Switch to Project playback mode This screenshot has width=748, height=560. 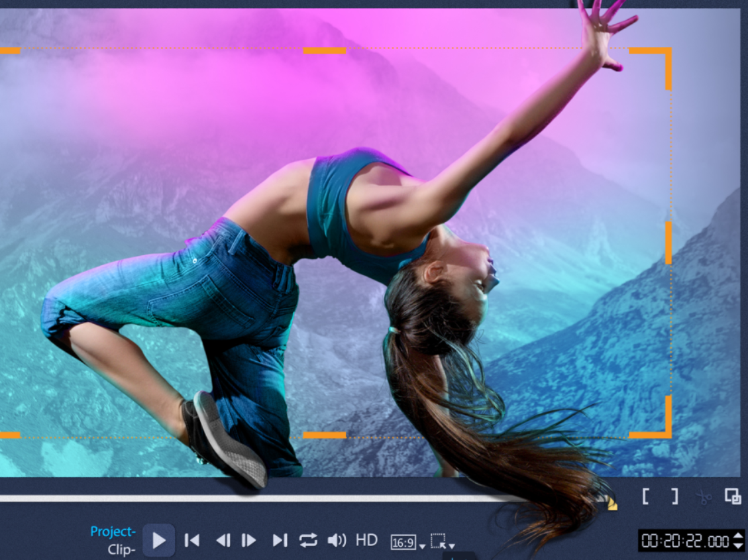tap(113, 532)
